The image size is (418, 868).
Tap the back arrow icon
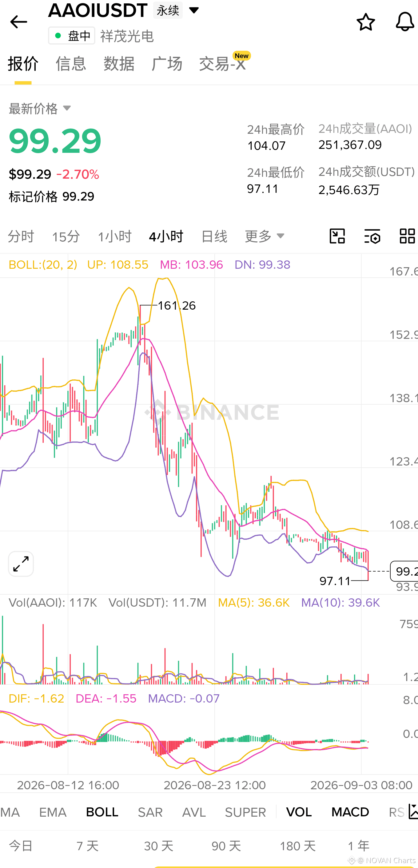pos(18,22)
